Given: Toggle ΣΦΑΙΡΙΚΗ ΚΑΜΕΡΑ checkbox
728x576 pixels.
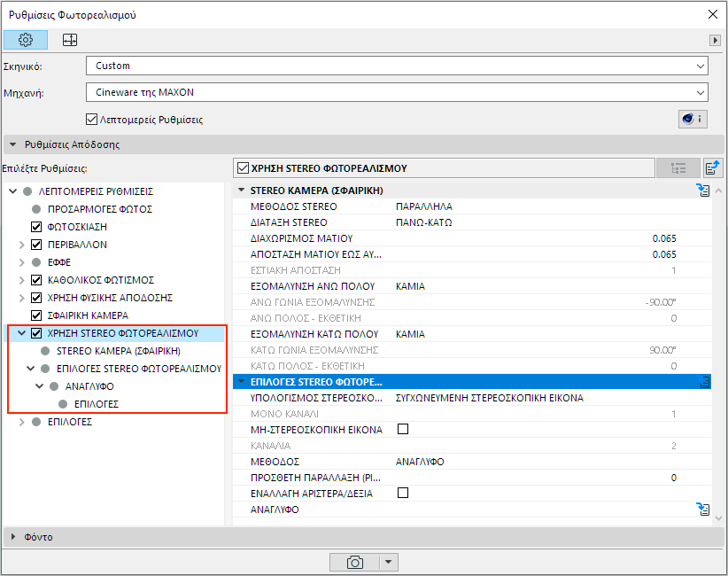Looking at the screenshot, I should [x=36, y=315].
